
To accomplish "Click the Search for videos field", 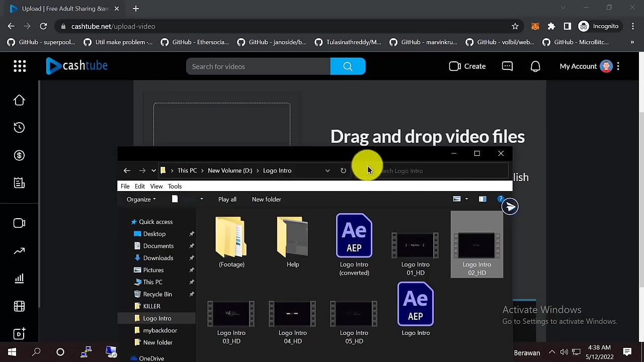I will (258, 66).
